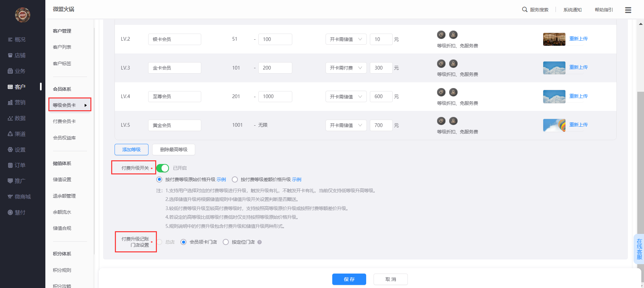Open the hamburger menu icon top right
Image resolution: width=644 pixels, height=288 pixels.
[628, 10]
